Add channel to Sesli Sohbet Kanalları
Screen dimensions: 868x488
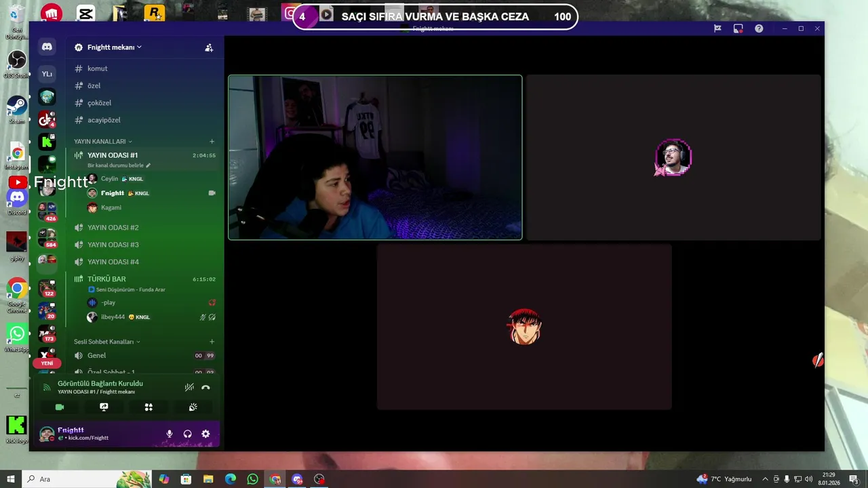coord(212,342)
